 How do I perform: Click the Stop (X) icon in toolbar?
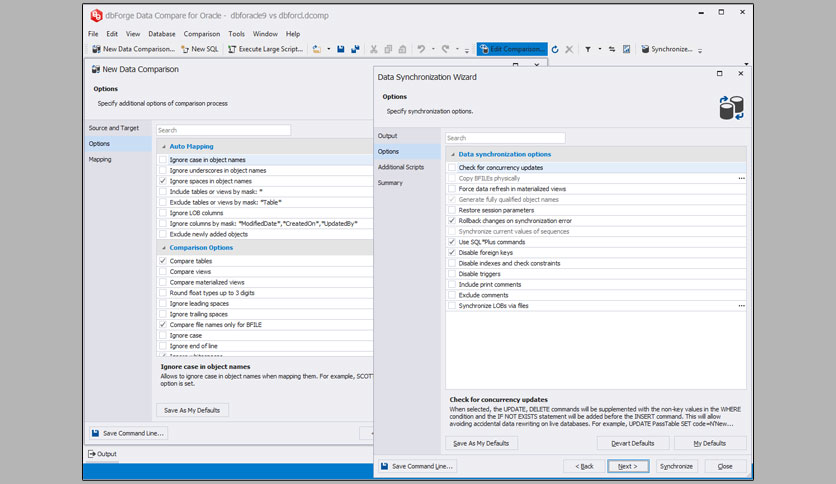pyautogui.click(x=569, y=49)
